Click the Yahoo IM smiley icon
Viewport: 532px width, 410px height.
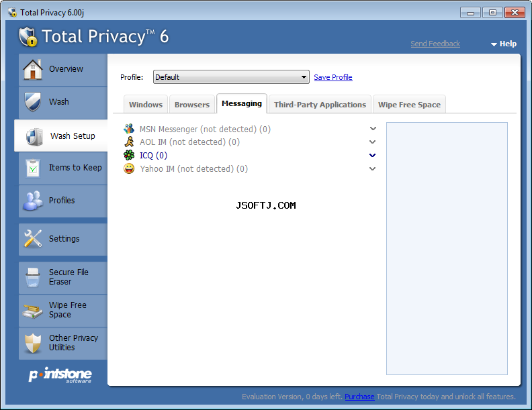[129, 168]
